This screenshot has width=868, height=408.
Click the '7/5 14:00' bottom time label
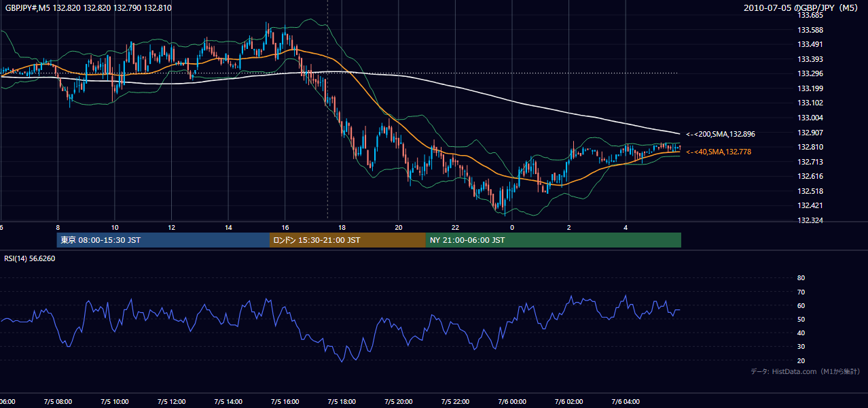click(228, 402)
